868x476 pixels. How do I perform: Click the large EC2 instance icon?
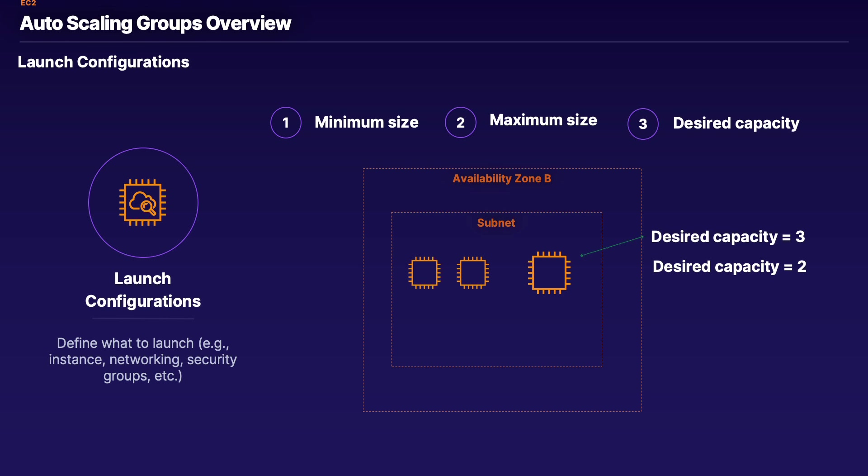click(549, 273)
